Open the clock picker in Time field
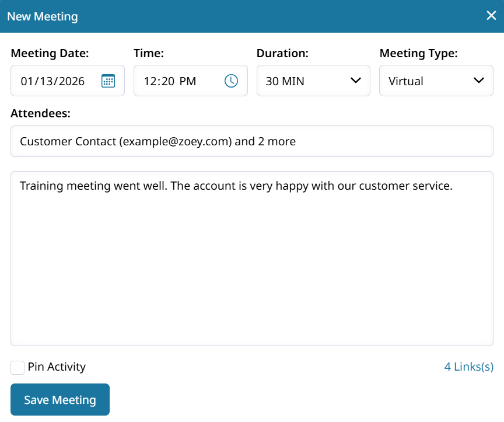The width and height of the screenshot is (504, 422). [x=231, y=81]
